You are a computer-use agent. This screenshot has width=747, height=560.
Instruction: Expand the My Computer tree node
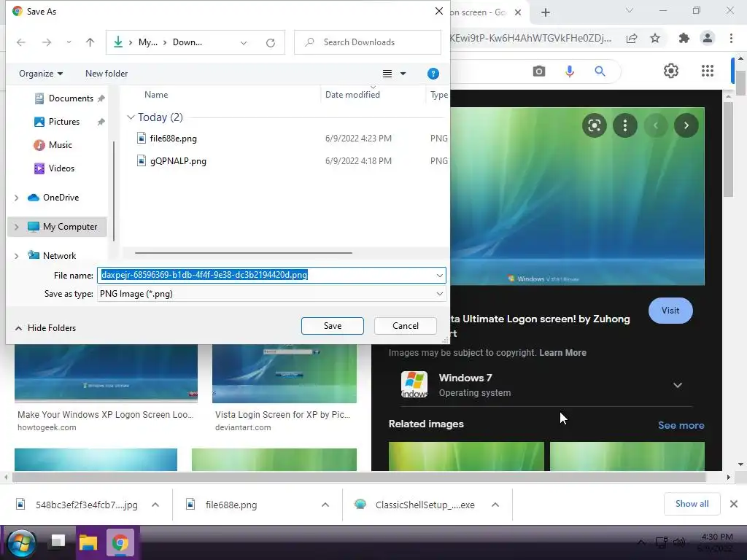coord(16,227)
